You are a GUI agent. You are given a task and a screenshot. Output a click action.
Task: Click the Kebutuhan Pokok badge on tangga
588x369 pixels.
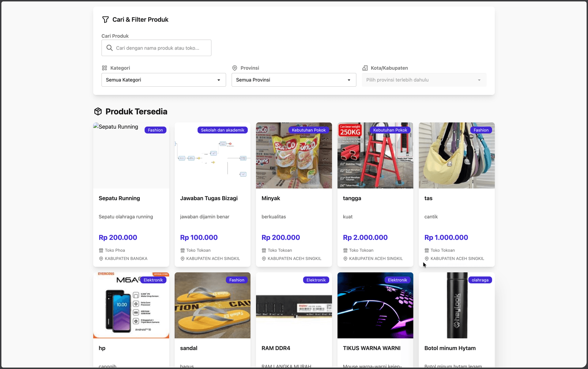tap(390, 130)
